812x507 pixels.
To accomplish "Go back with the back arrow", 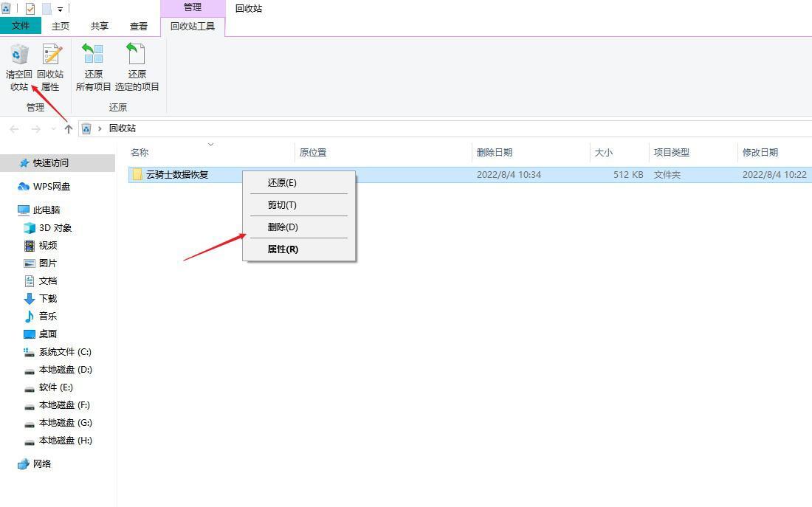I will tap(15, 129).
